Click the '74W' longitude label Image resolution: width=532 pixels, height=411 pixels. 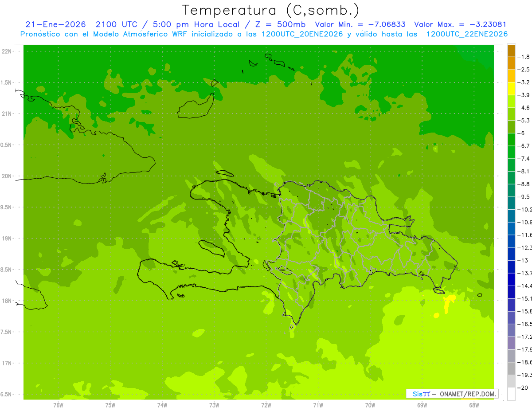tap(162, 405)
